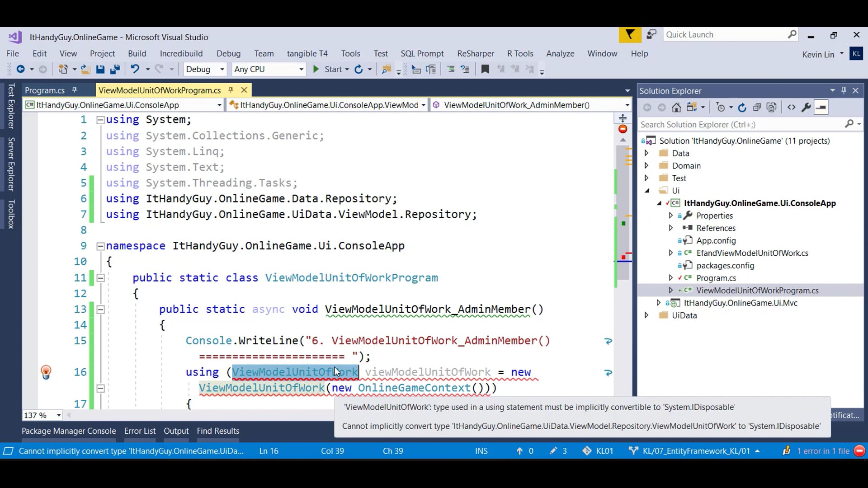The image size is (868, 488).
Task: Refresh the Solution Explorer
Action: pos(742,108)
